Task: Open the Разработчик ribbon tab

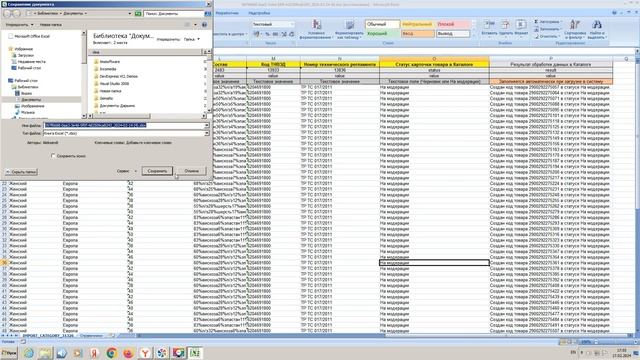Action: pos(227,13)
